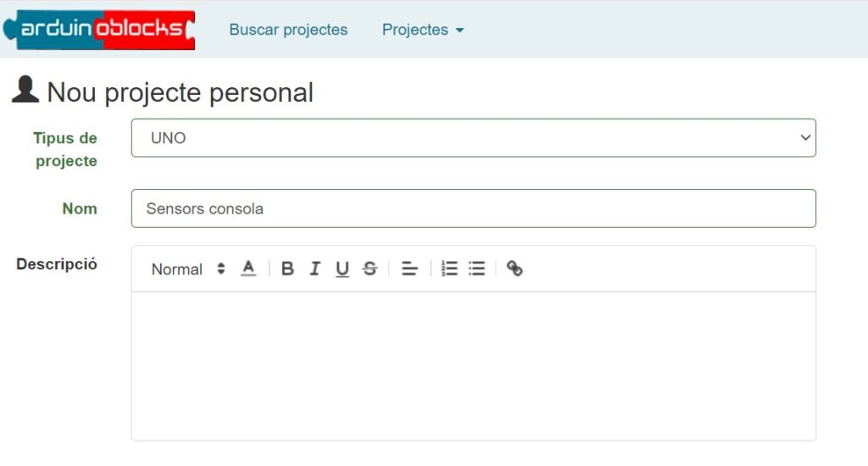Click the person icon beside the heading
Image resolution: width=868 pixels, height=466 pixels.
tap(25, 90)
